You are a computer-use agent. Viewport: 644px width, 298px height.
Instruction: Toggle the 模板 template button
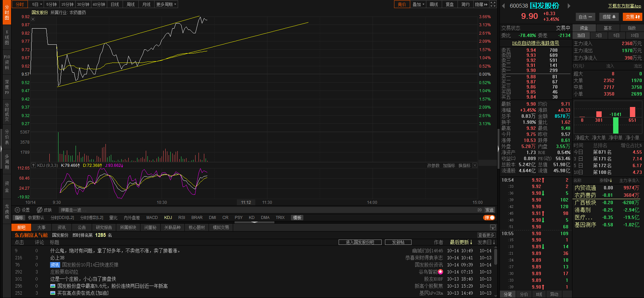click(x=297, y=218)
